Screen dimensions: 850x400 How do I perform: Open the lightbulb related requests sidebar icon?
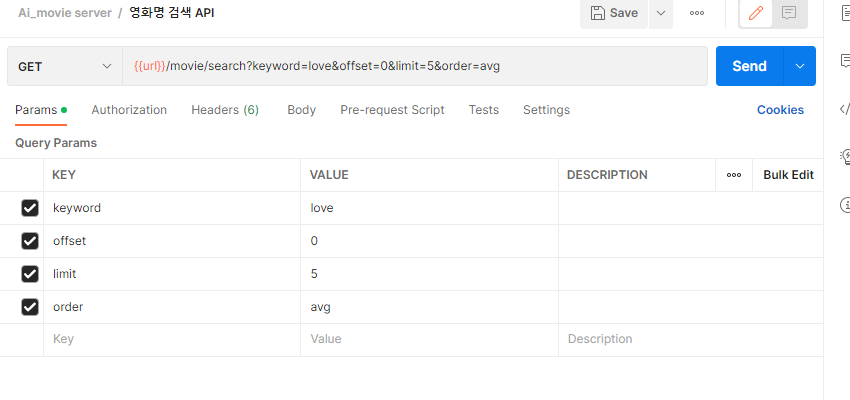[x=845, y=157]
